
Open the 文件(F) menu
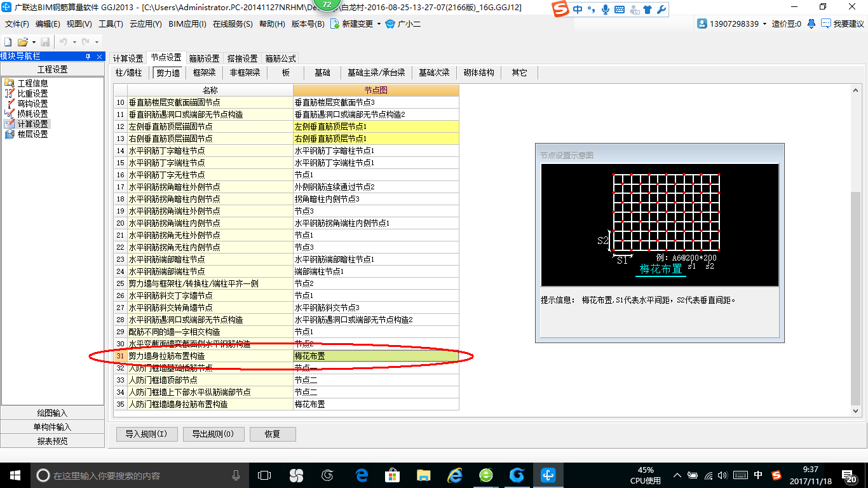click(x=17, y=24)
